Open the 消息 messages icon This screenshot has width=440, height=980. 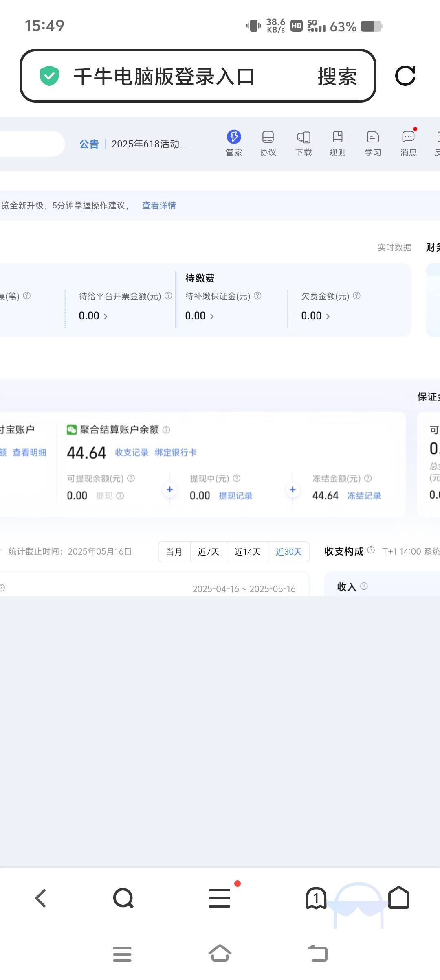pos(408,143)
